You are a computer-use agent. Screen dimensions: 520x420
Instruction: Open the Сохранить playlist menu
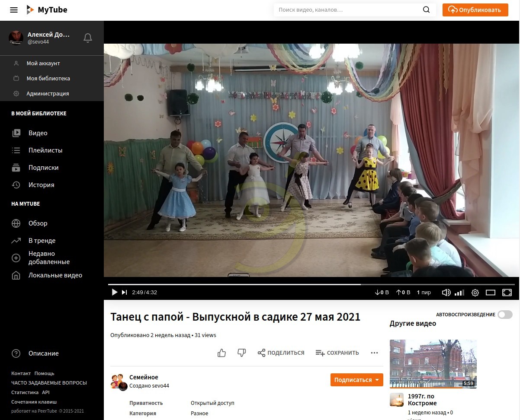(337, 353)
